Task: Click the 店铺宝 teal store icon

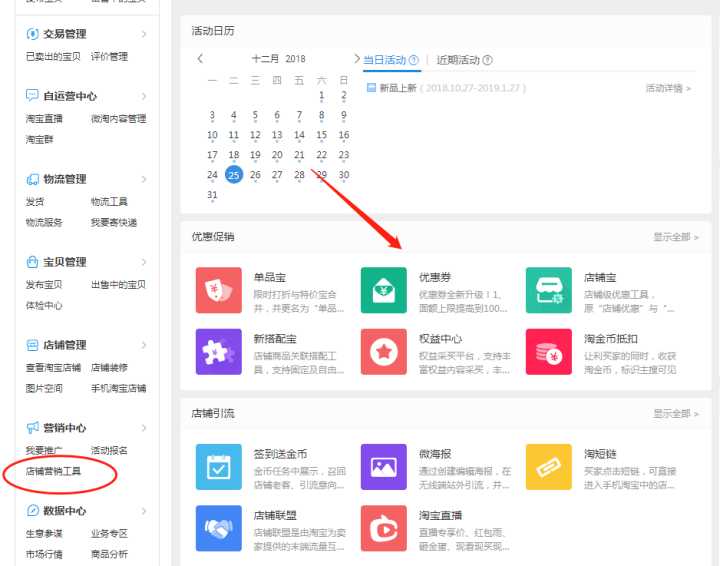Action: (x=548, y=291)
